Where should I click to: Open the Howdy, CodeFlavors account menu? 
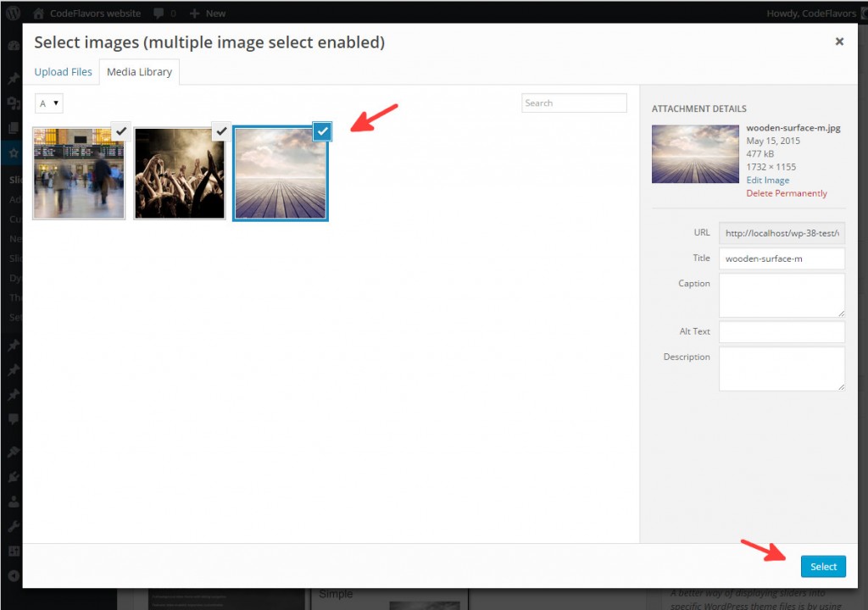(x=814, y=13)
